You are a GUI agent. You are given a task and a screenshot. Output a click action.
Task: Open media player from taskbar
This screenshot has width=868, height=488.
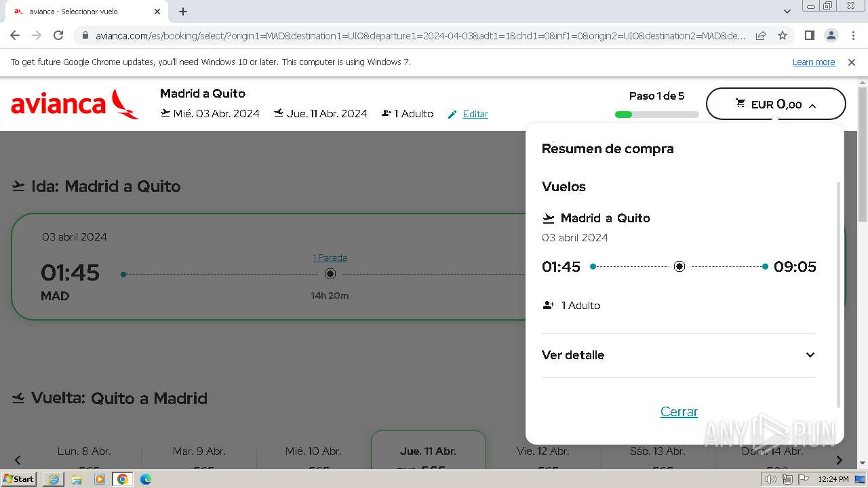(x=100, y=479)
